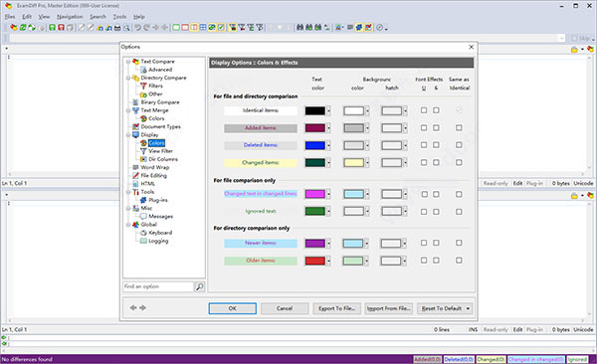Viewport: 597px width, 364px height.
Task: Open text color dropdown for Changed items
Action: click(328, 163)
